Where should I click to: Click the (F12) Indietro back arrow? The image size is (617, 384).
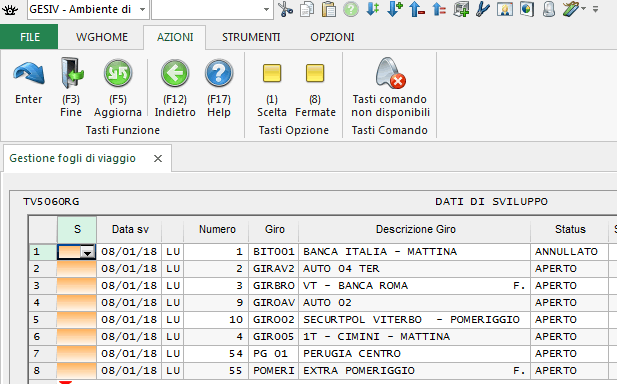pyautogui.click(x=175, y=73)
